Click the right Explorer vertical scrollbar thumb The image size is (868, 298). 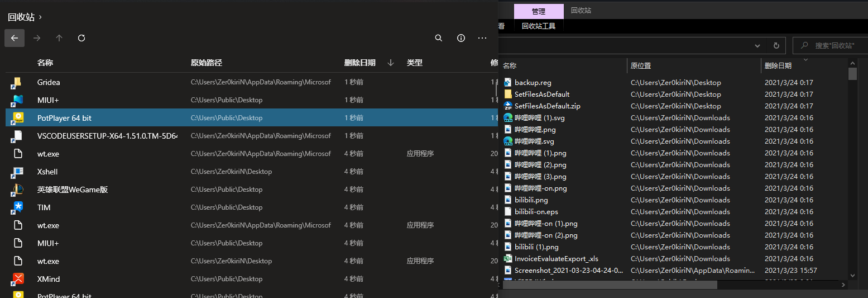852,74
